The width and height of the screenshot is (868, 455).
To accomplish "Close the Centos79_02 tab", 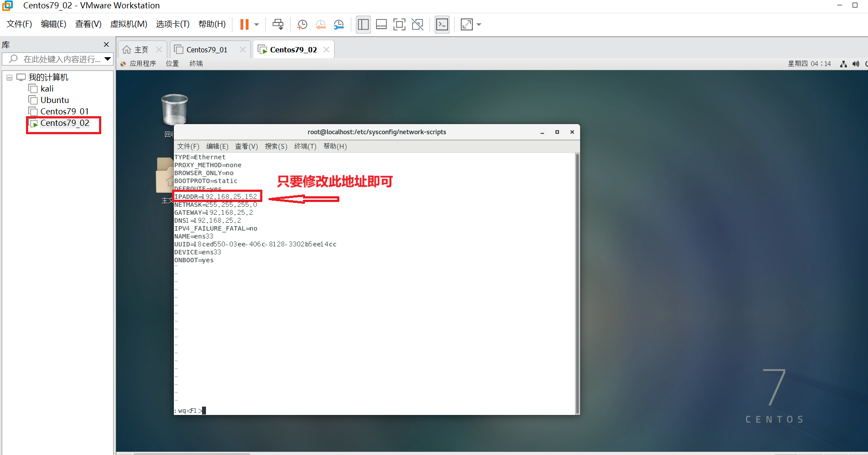I will [x=326, y=50].
